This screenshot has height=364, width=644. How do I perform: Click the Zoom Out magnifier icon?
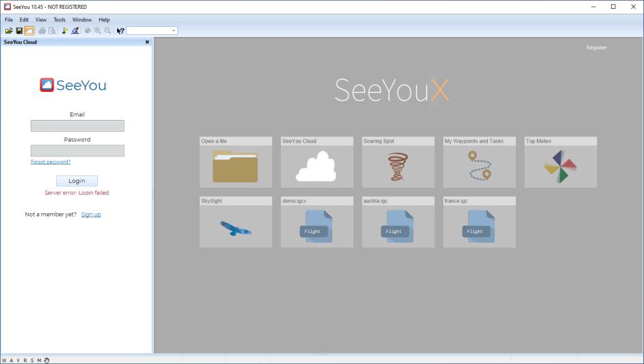coord(108,31)
